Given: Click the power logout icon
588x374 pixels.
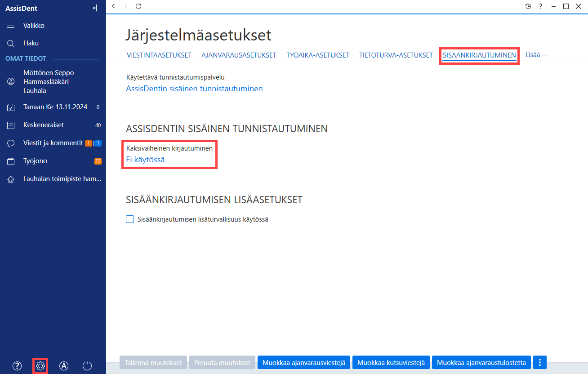Looking at the screenshot, I should click(x=87, y=366).
